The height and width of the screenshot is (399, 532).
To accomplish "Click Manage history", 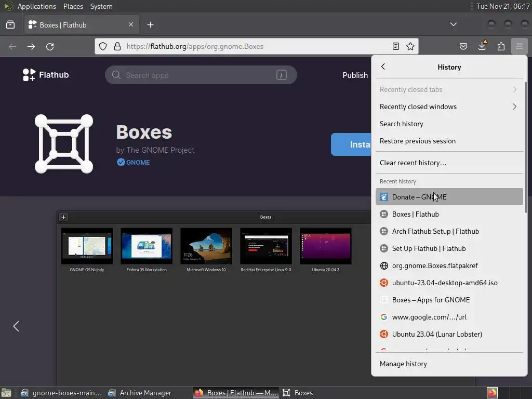I will tap(449, 364).
